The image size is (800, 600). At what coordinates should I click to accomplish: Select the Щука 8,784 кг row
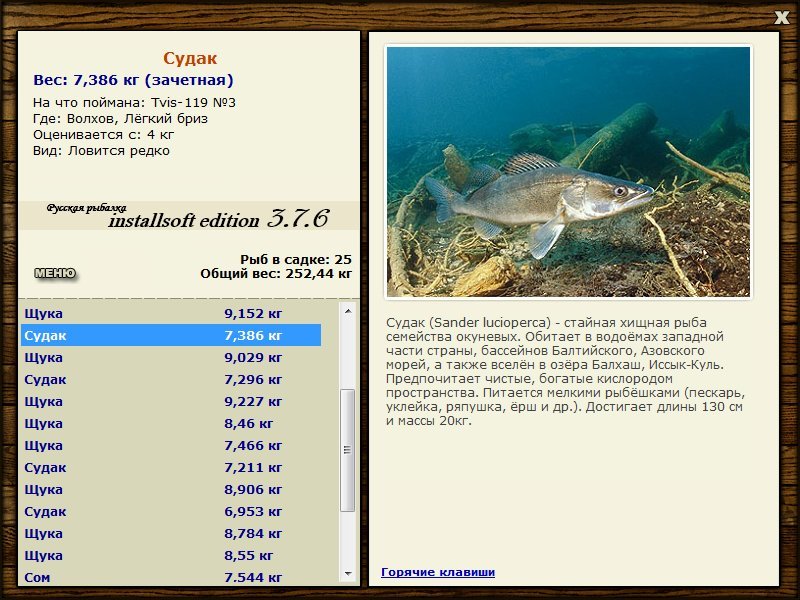pos(171,533)
